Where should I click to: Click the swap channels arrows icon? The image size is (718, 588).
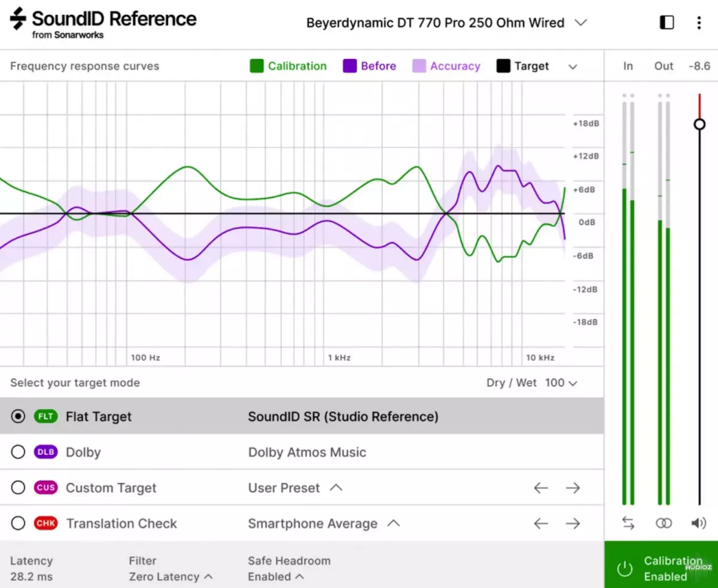tap(628, 523)
